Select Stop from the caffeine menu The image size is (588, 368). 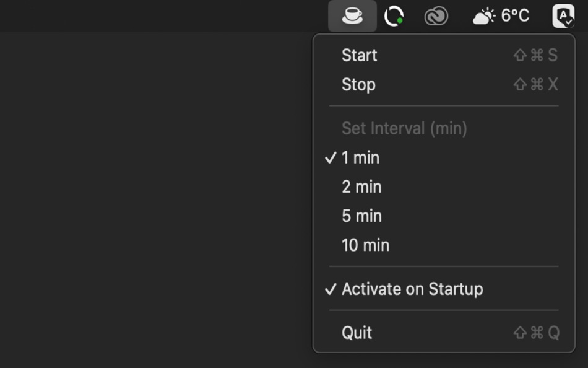point(359,84)
